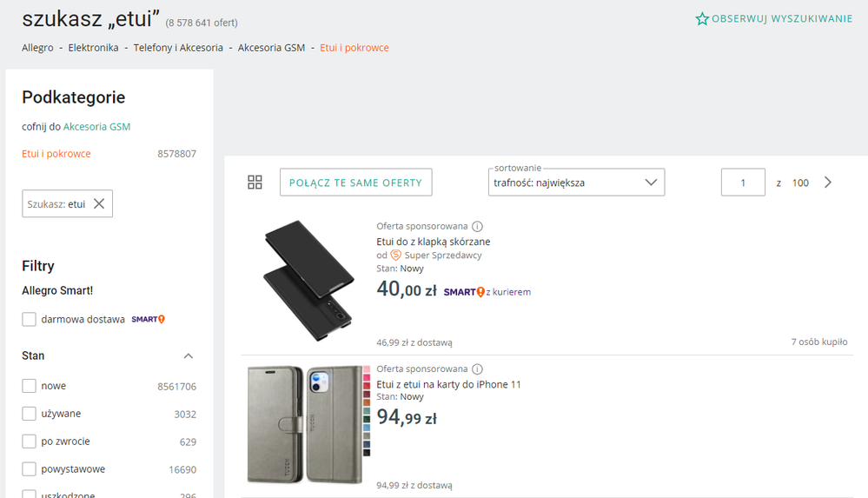The width and height of the screenshot is (868, 498).
Task: Select the 'po zwrocie' checkbox
Action: click(x=30, y=442)
